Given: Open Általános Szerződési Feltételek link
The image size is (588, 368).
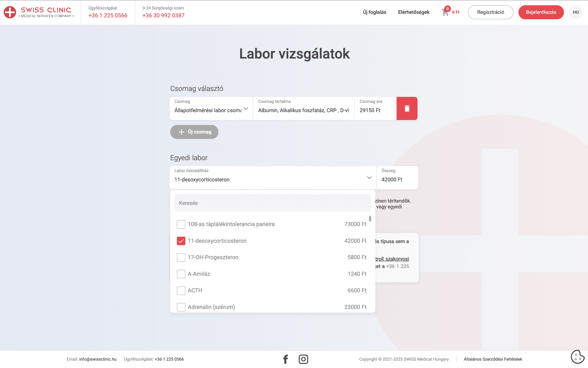Looking at the screenshot, I should [493, 359].
